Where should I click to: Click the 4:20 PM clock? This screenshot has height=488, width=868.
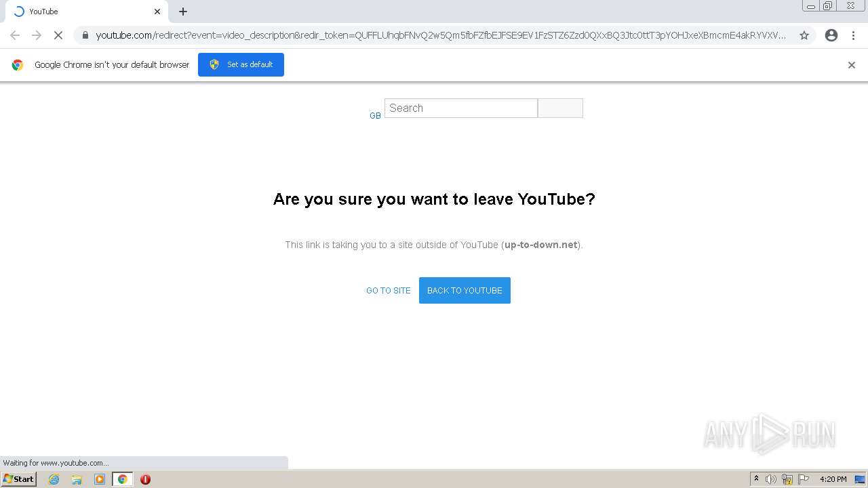coord(833,479)
